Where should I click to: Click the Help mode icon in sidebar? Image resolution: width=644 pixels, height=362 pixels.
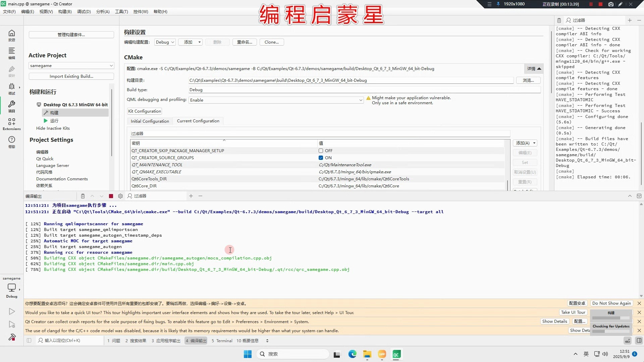coord(11,141)
